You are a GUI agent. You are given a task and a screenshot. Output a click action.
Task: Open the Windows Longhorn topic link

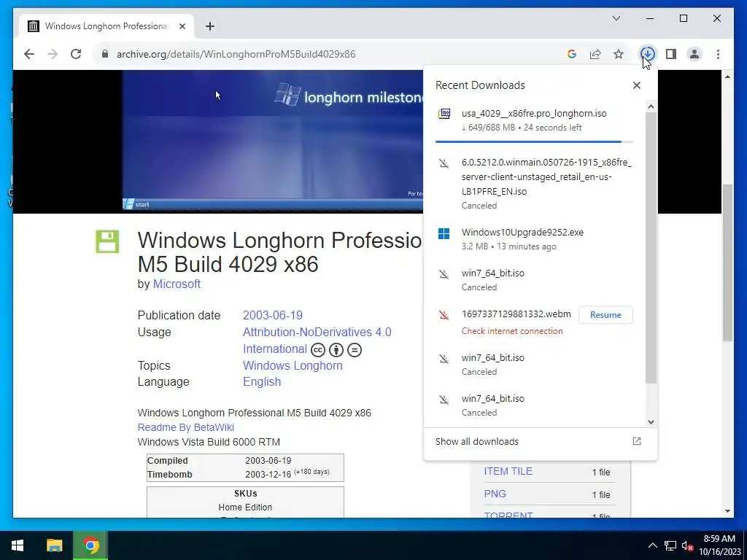293,365
